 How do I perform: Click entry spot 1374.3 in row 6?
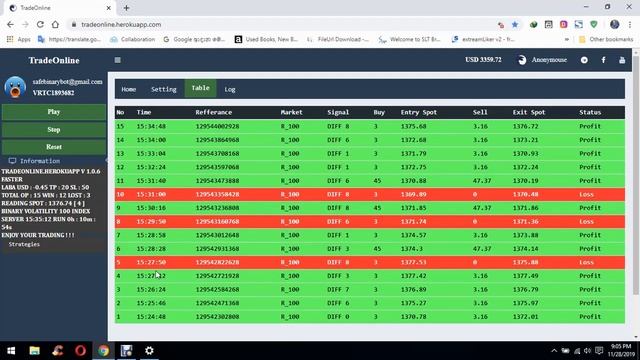point(411,249)
